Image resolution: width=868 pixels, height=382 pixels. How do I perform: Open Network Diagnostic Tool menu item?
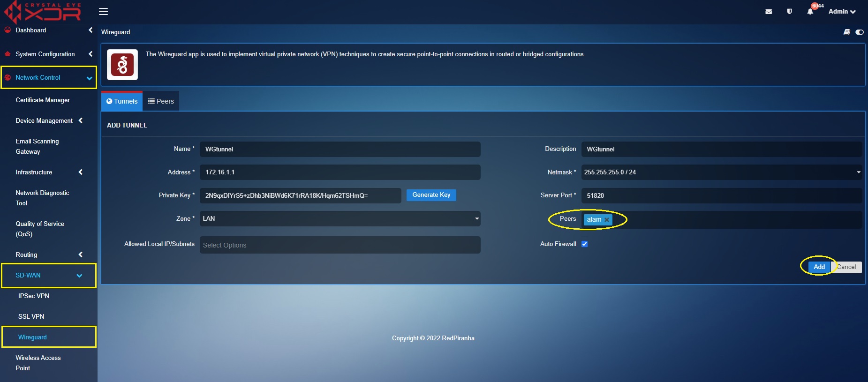click(42, 198)
